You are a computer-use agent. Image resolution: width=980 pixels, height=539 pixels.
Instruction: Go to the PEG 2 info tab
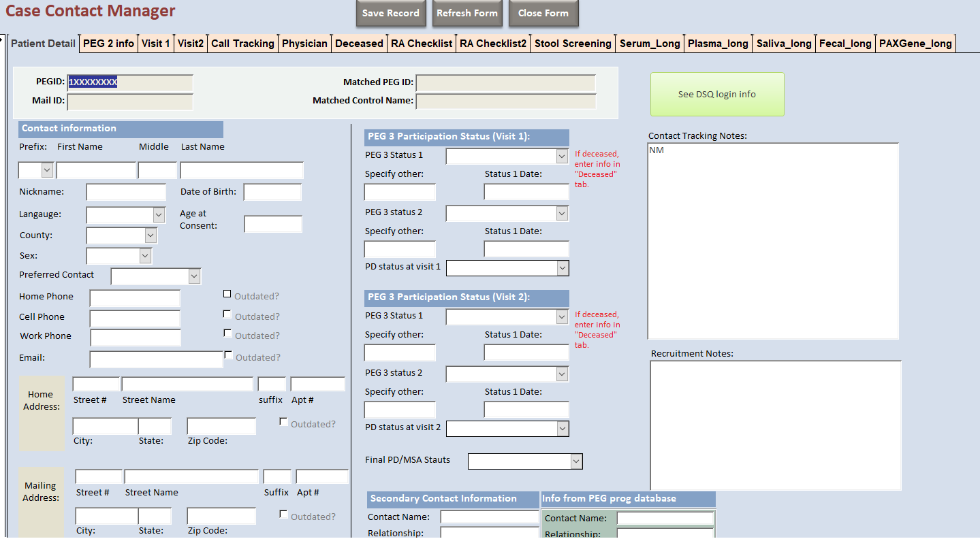[x=108, y=44]
